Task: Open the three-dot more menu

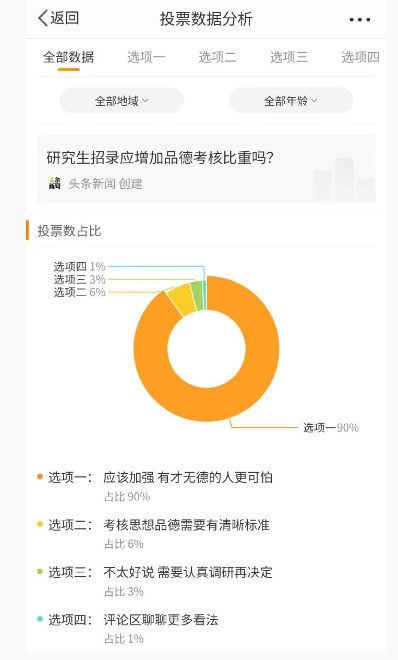Action: click(x=360, y=20)
